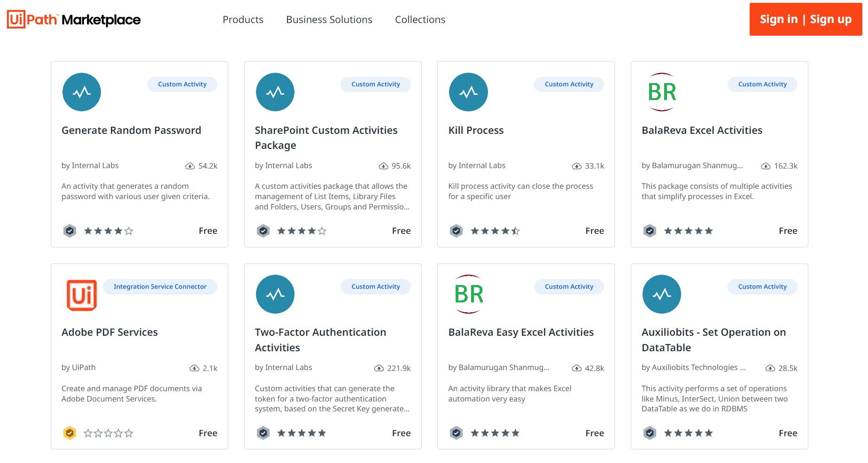Viewport: 868px width, 463px height.
Task: Click the certification badge on Generate Random Password
Action: point(70,231)
